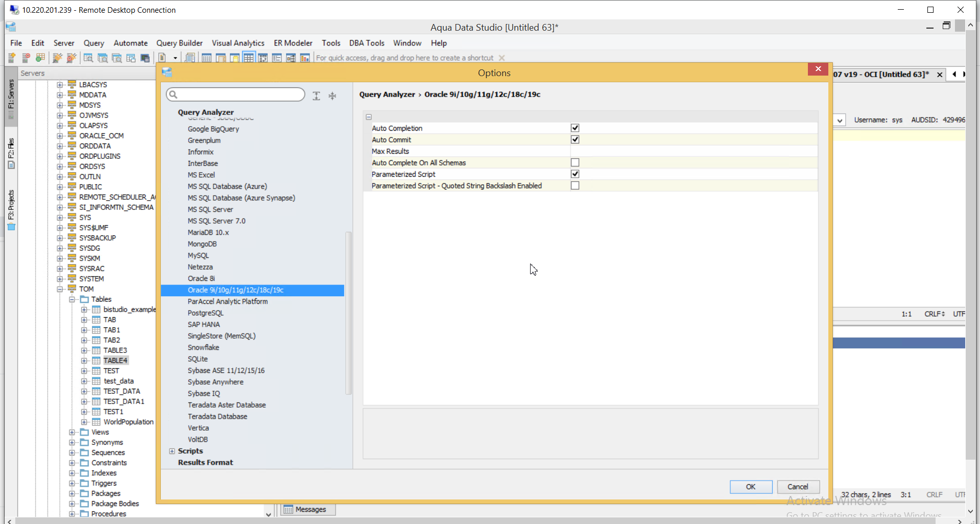Click the options tree vertical scrollbar
Viewport: 980px width, 524px height.
pyautogui.click(x=348, y=312)
